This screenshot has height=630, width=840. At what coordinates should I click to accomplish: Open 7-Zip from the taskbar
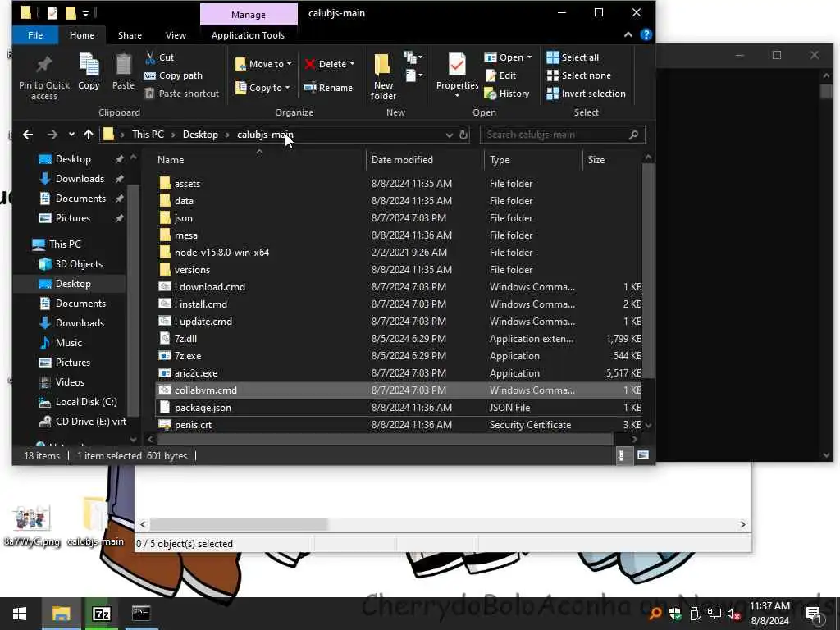point(101,614)
